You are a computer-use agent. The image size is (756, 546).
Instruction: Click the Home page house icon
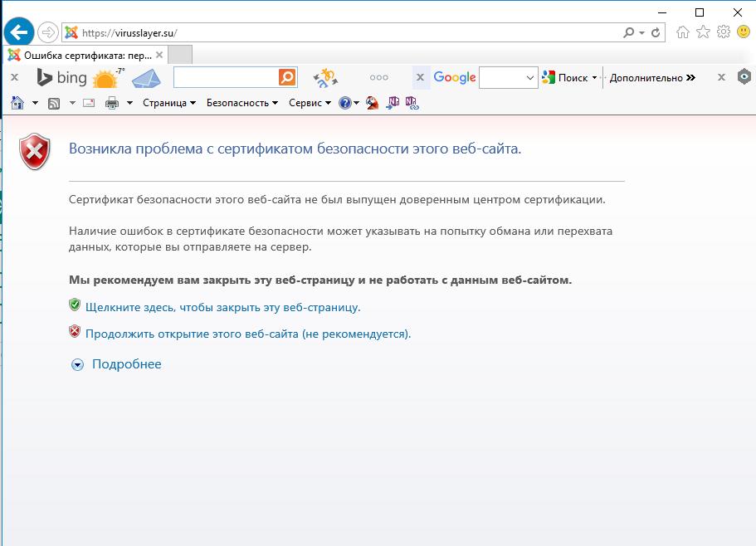(x=17, y=103)
